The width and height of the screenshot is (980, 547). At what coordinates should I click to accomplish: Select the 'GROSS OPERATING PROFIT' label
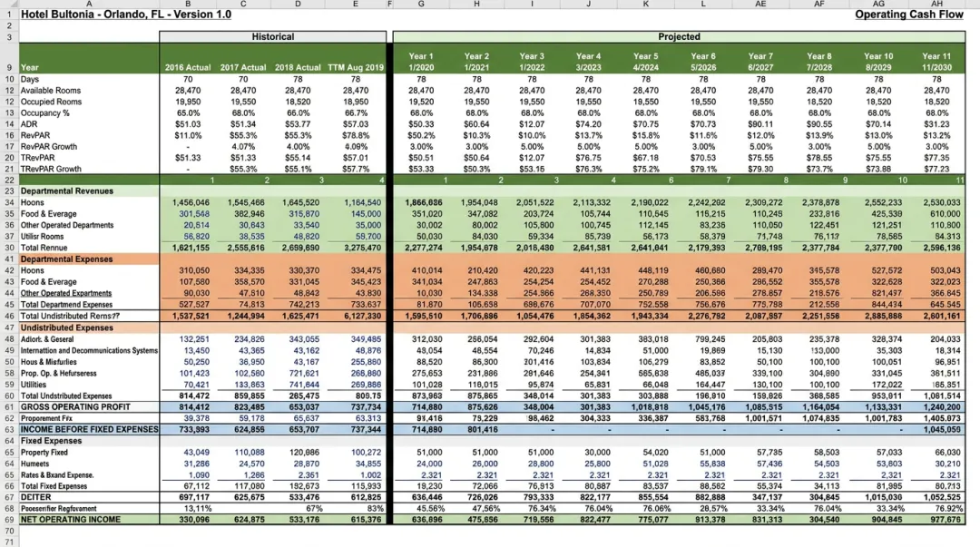[75, 407]
